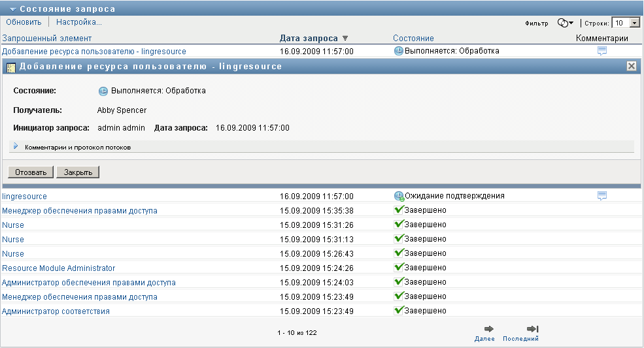Screen dimensions: 644x348
Task: Close the request detail panel with X
Action: [x=632, y=66]
